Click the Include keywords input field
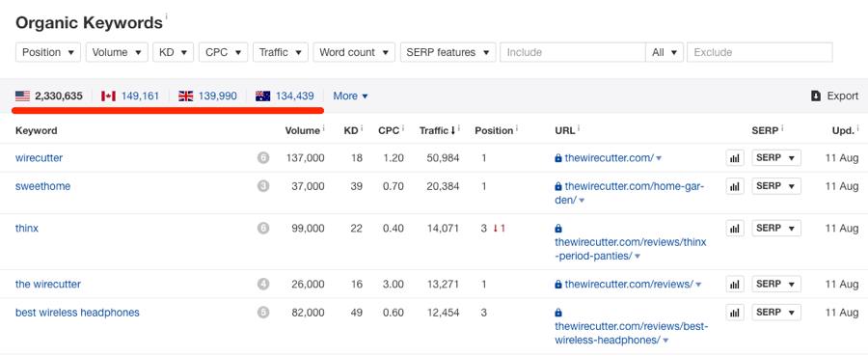 [x=573, y=53]
